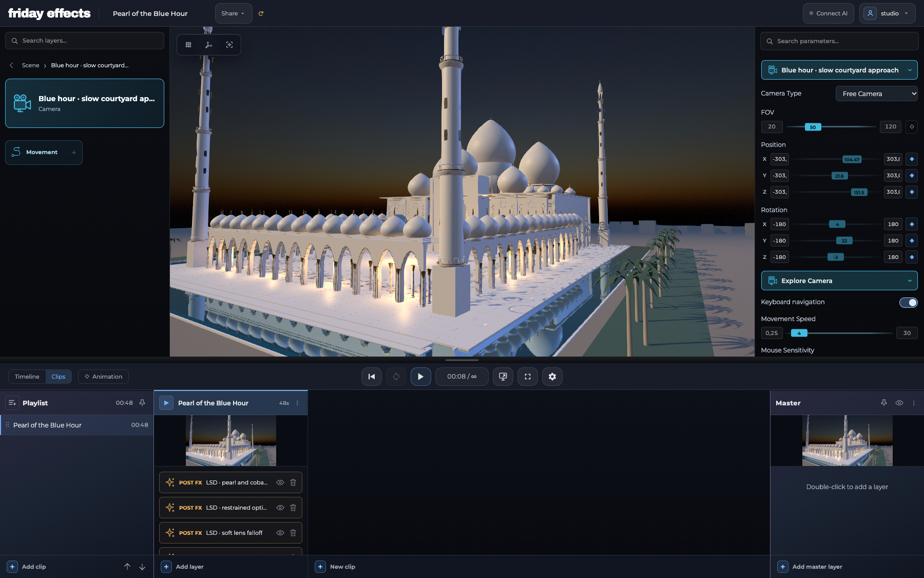Image resolution: width=924 pixels, height=578 pixels.
Task: Hide the LSD pearl and coba layer
Action: pos(280,482)
